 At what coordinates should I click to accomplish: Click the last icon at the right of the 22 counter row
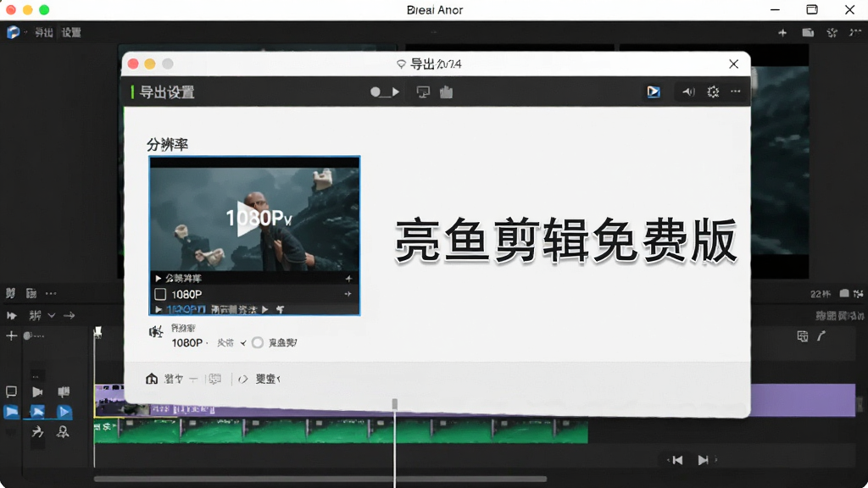pyautogui.click(x=858, y=294)
